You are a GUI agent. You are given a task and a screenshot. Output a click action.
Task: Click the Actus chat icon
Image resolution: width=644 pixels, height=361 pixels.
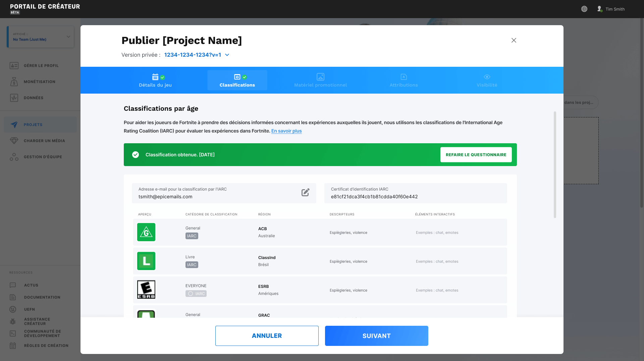13,285
